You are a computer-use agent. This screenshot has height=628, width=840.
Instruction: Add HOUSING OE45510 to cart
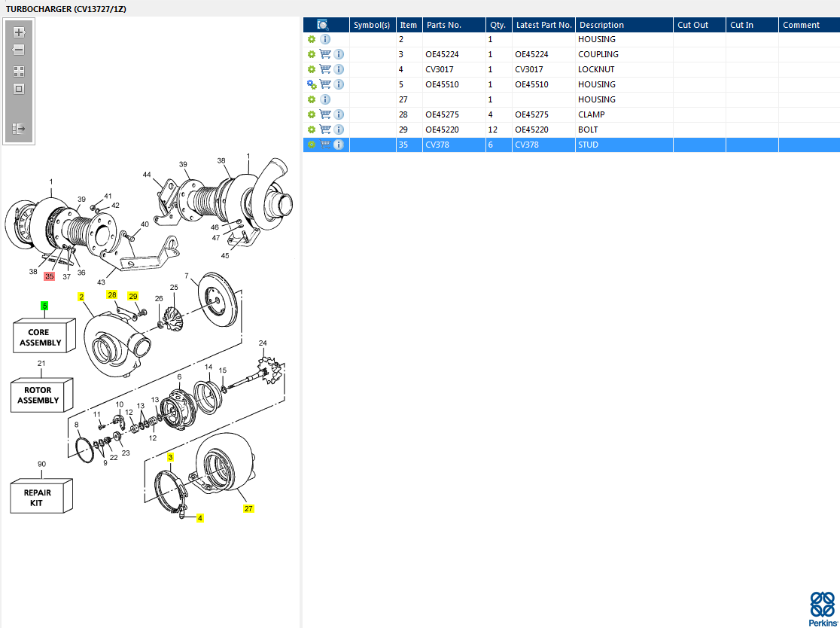tap(325, 84)
